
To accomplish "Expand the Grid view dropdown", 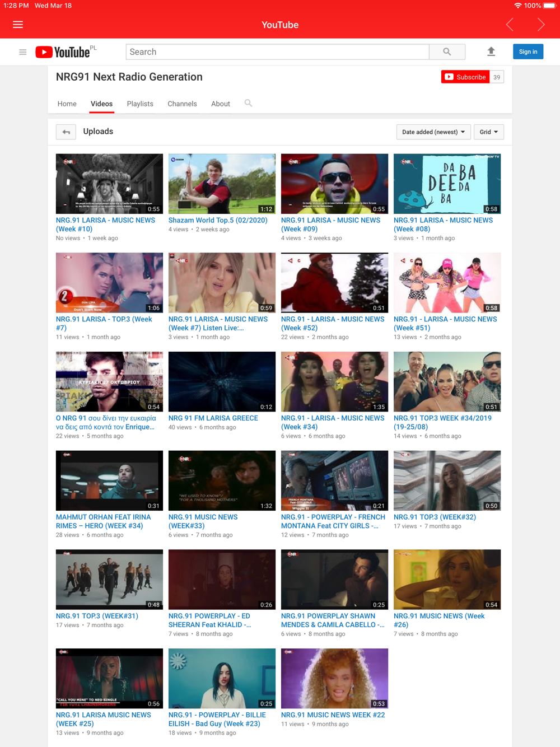I will [489, 132].
